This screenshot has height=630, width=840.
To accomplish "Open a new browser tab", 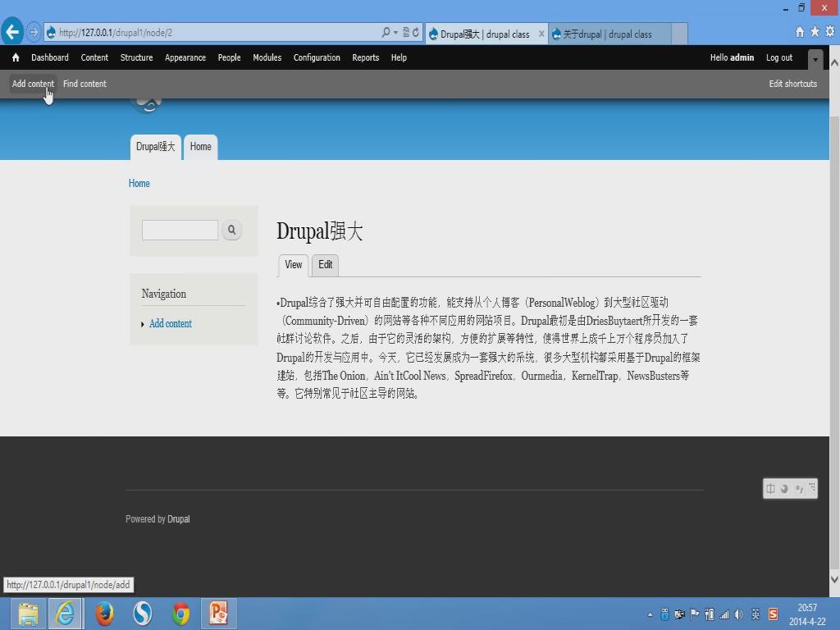I will [679, 34].
